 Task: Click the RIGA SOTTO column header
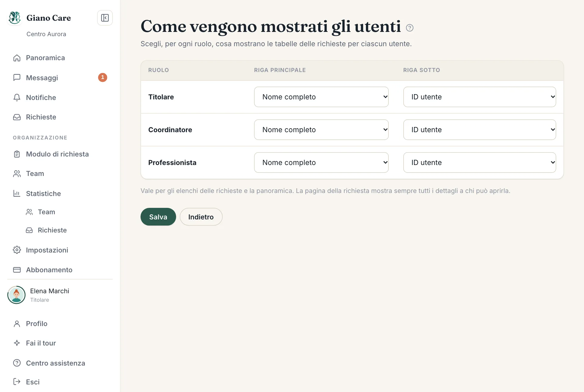coord(422,70)
